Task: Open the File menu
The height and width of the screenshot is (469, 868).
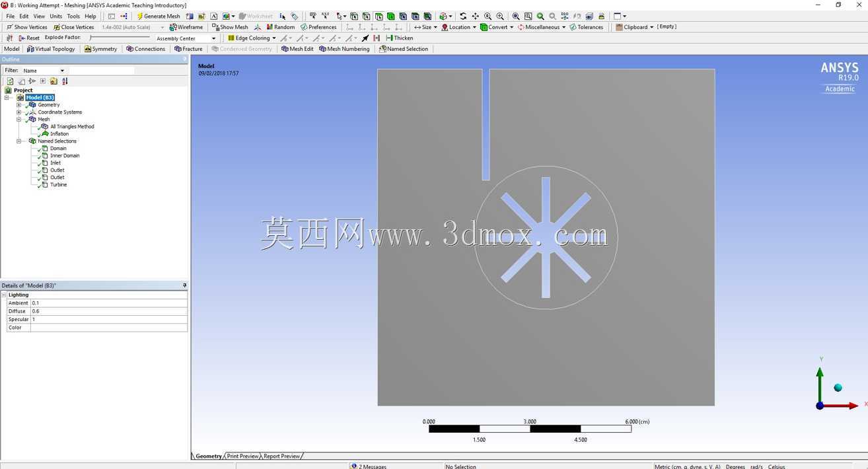Action: (11, 16)
